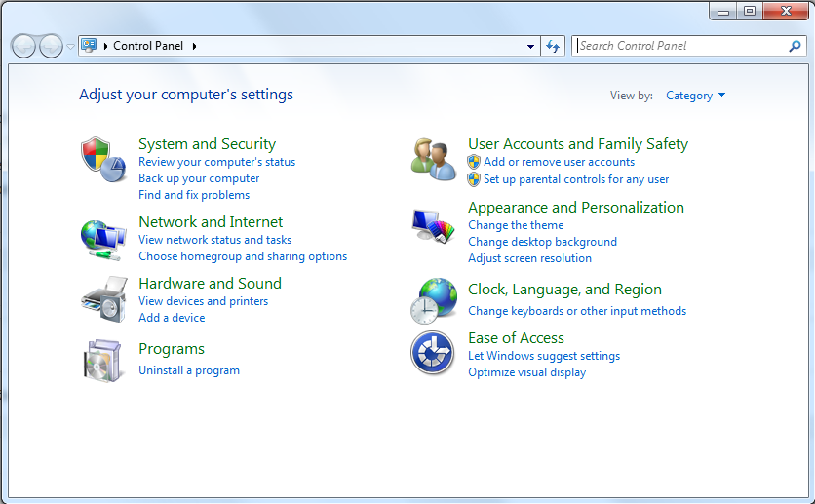Click shield icon beside parental controls link
815x504 pixels.
click(474, 179)
